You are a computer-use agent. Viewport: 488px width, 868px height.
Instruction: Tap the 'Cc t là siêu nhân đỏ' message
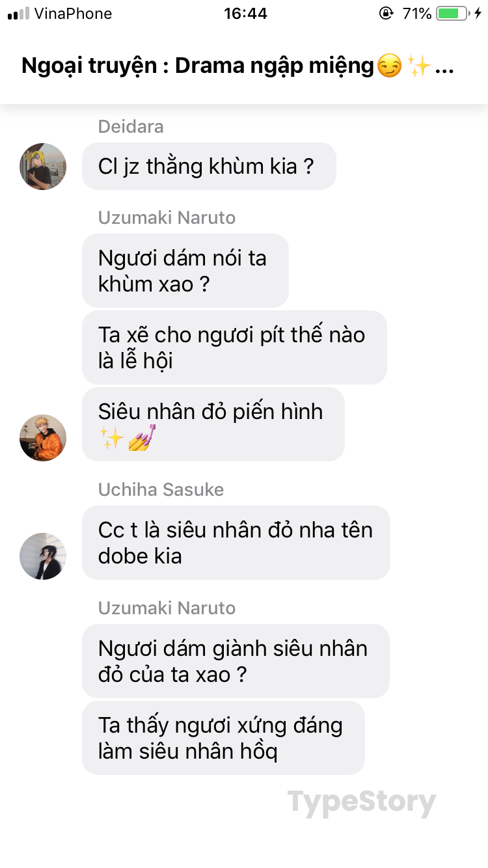pos(236,543)
